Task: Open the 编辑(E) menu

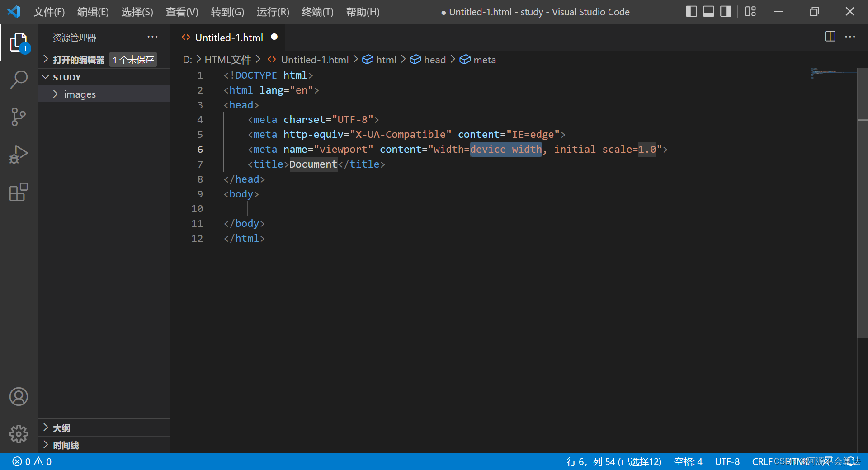Action: [x=93, y=12]
